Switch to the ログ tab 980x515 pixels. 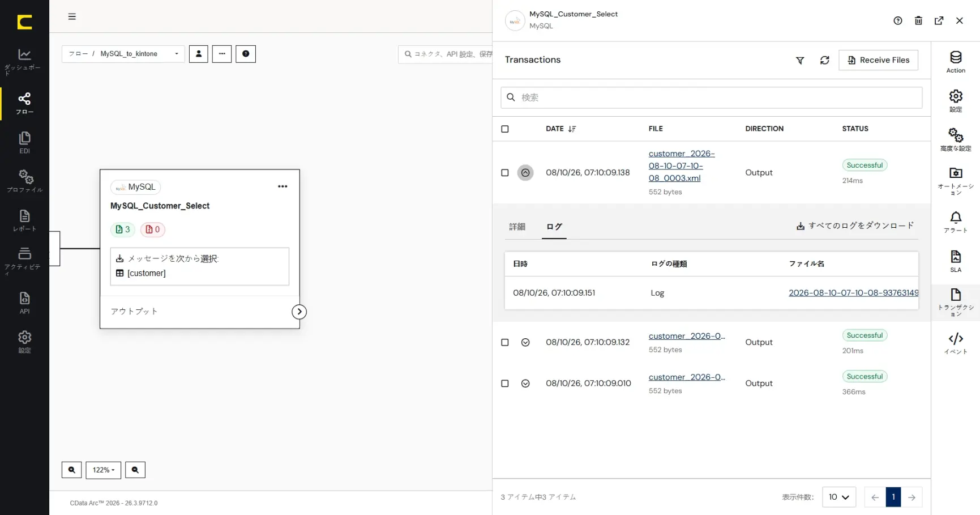click(554, 227)
